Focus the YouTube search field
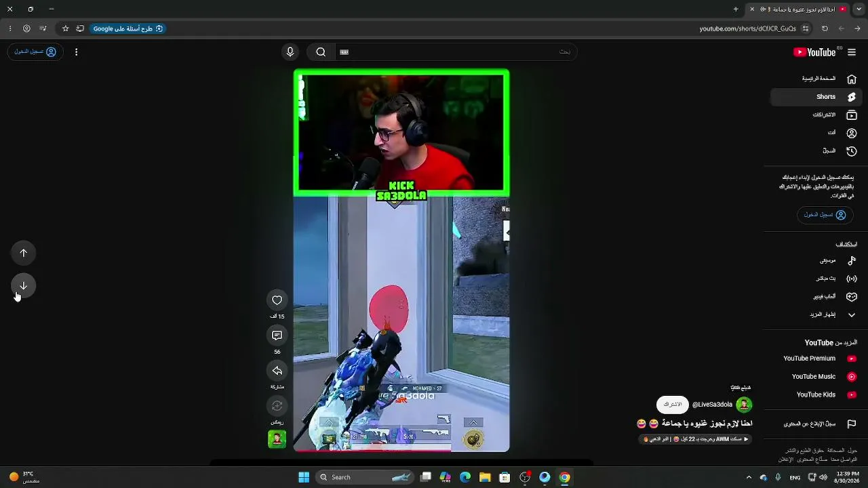 point(456,52)
